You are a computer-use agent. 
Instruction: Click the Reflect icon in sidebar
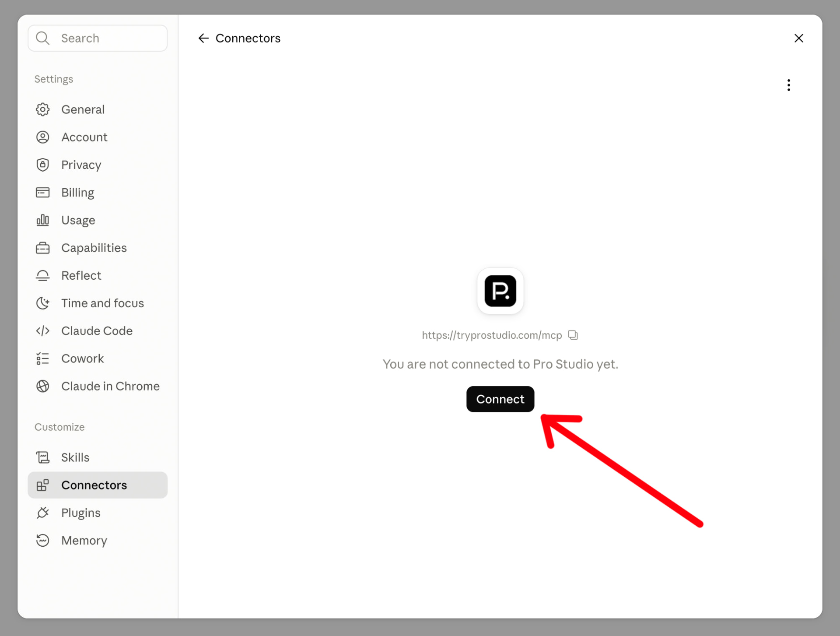pos(42,275)
